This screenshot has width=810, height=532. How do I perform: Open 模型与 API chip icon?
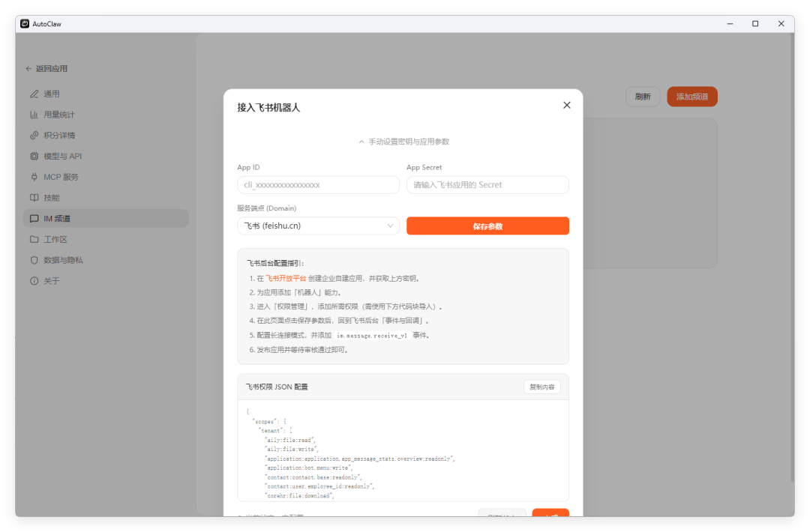[34, 156]
